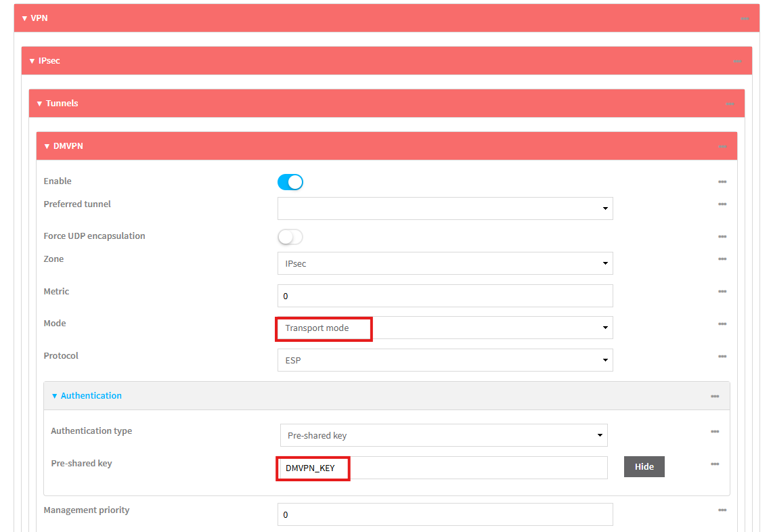Open ellipsis menu on Authentication section header
771x532 pixels.
(x=715, y=397)
